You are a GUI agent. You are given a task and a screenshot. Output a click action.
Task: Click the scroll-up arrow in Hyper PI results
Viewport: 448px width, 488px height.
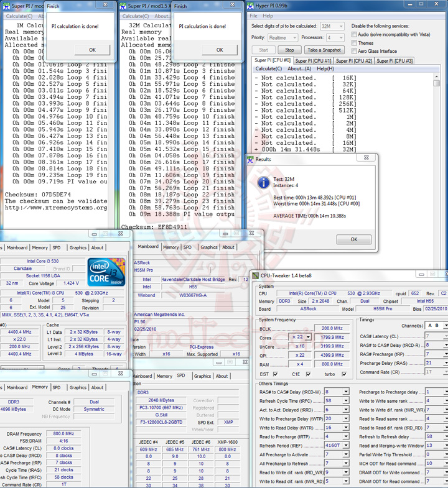tap(436, 76)
